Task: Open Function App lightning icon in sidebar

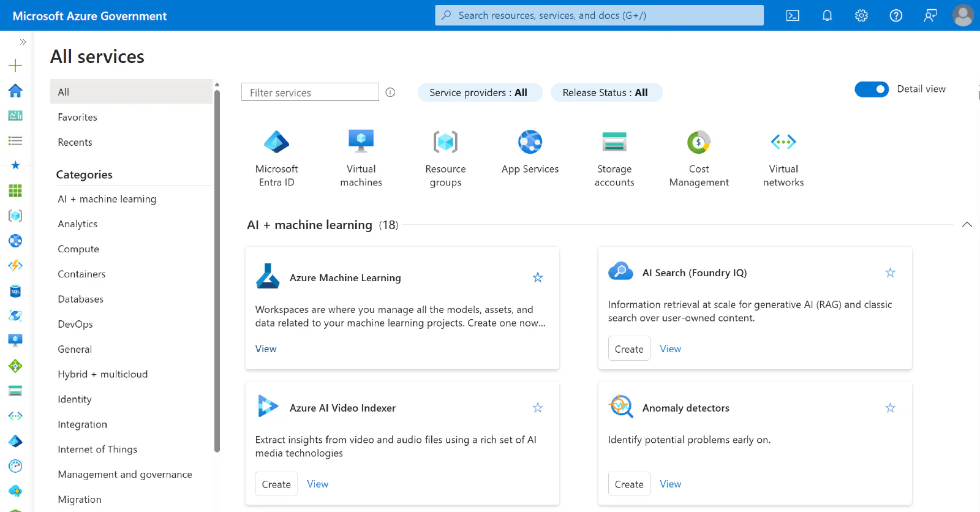Action: pyautogui.click(x=15, y=266)
